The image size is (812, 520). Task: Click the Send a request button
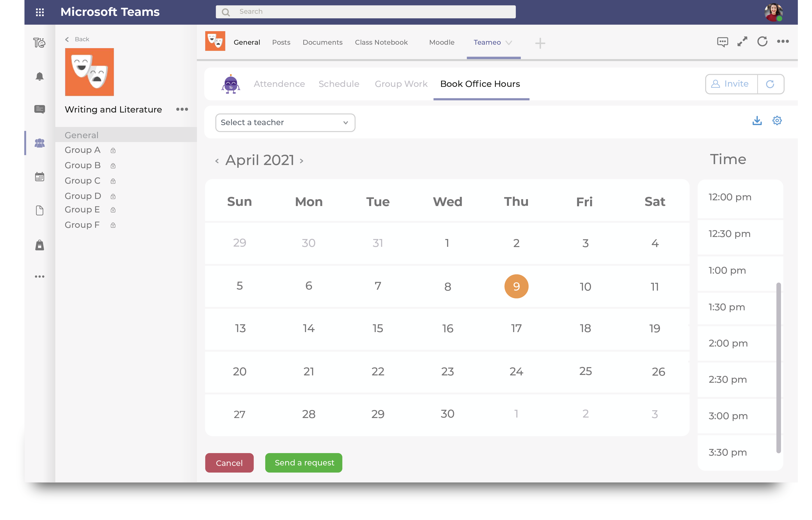click(303, 463)
